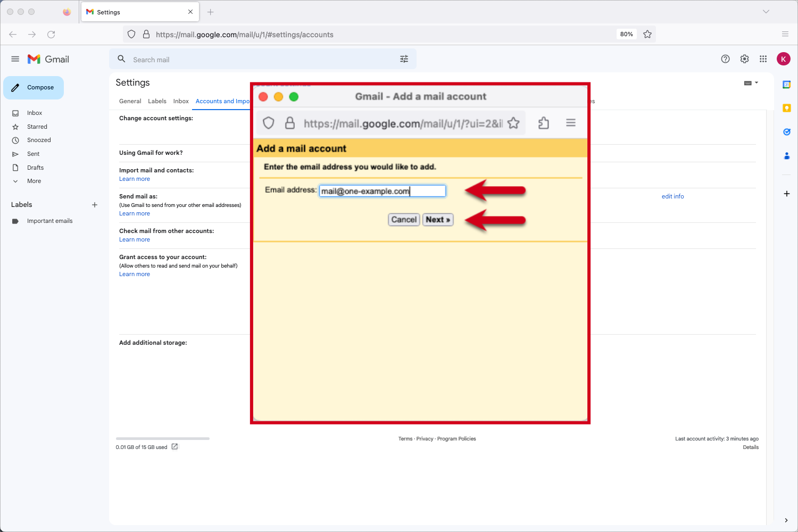The height and width of the screenshot is (532, 798).
Task: Create new label with plus icon
Action: click(95, 205)
